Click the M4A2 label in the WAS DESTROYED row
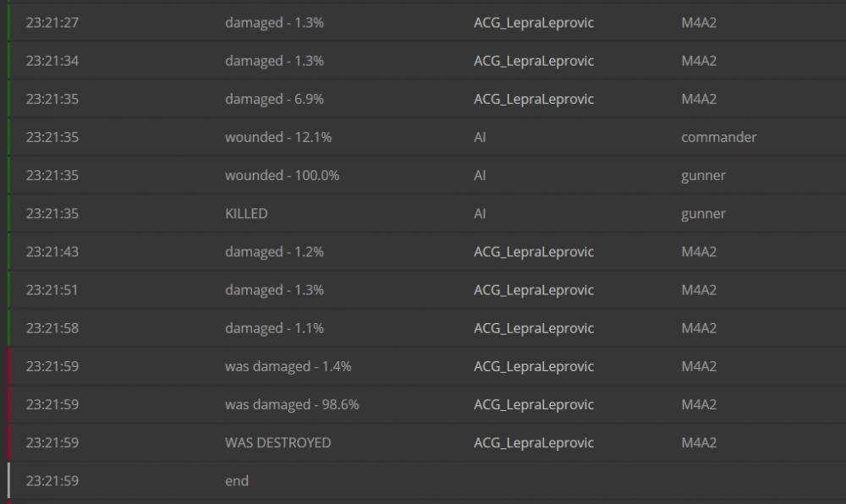 (x=699, y=442)
